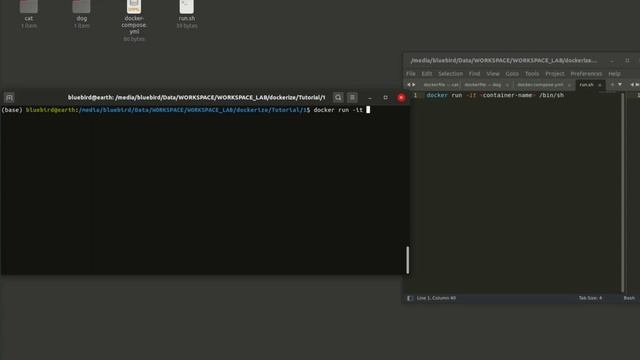Click Line 1, Column 40 status text
640x360 pixels.
click(436, 298)
